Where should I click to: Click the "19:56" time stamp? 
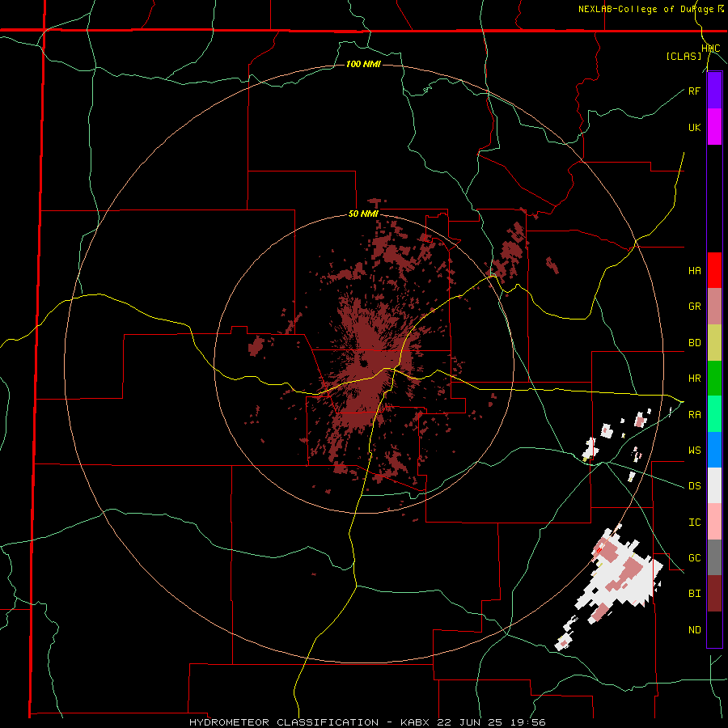529,722
